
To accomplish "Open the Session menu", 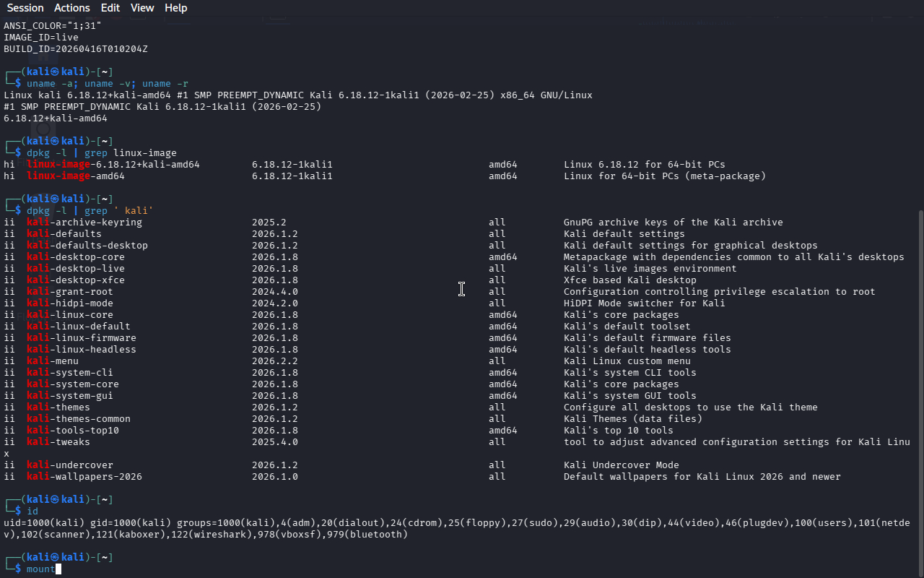I will coord(25,8).
